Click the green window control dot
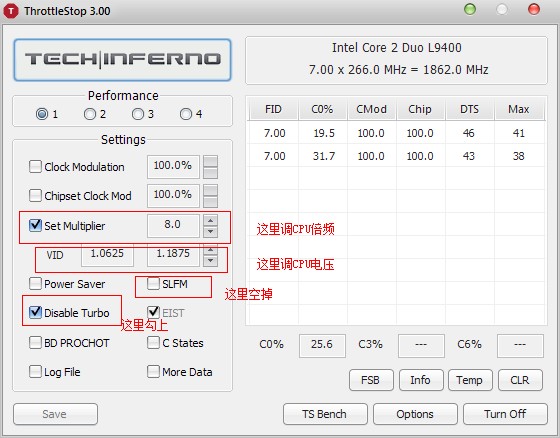This screenshot has height=438, width=560. pos(470,9)
